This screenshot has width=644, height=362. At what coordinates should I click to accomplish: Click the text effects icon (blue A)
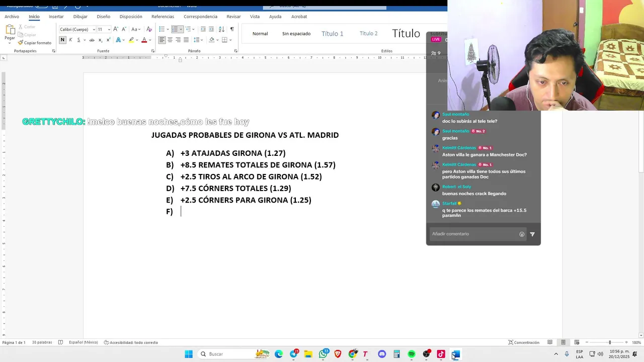coord(118,40)
